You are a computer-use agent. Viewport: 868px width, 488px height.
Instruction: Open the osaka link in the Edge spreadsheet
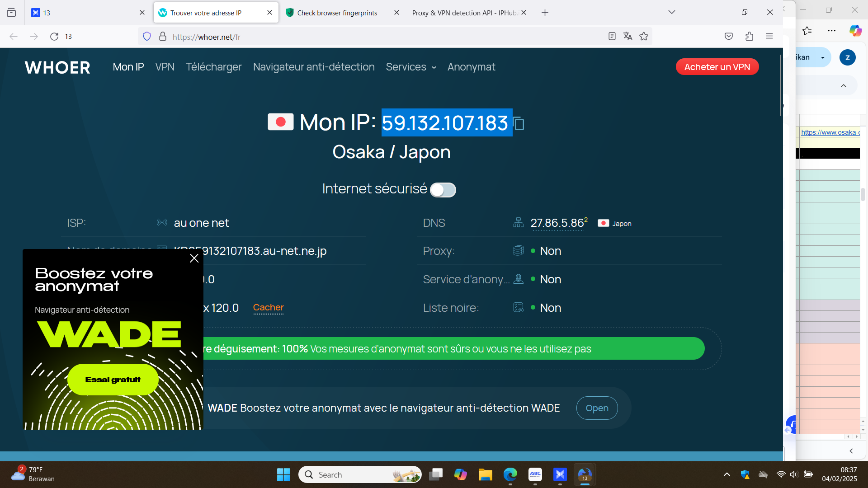pyautogui.click(x=830, y=132)
